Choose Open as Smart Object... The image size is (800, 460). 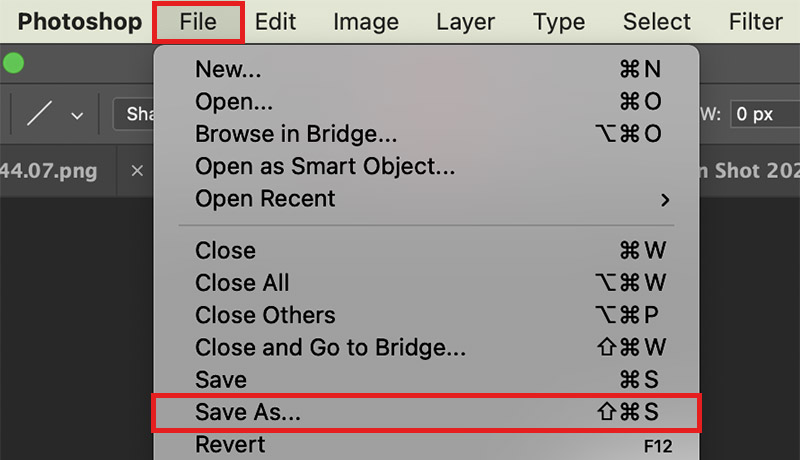(x=427, y=166)
